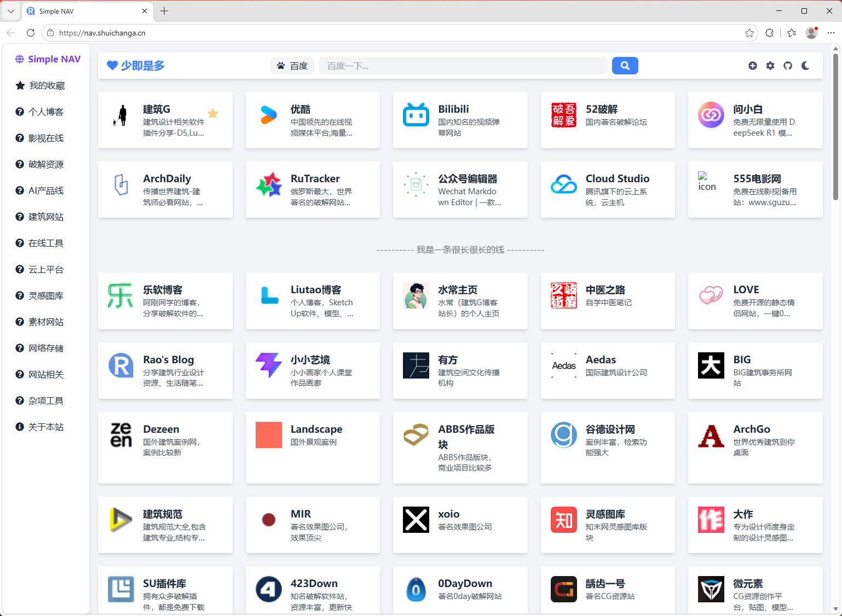
Task: Open the 龋齿一号 card title
Action: click(605, 584)
